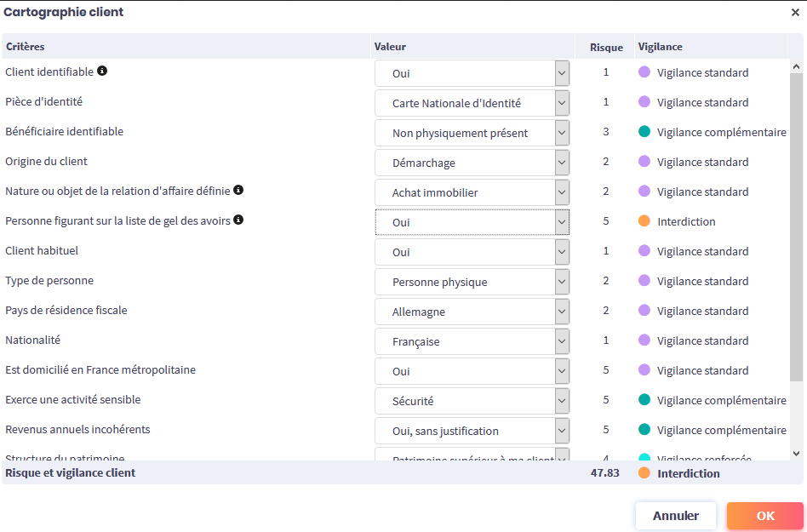The image size is (807, 532).
Task: Click the Interdiction label in the summary row
Action: click(x=688, y=473)
